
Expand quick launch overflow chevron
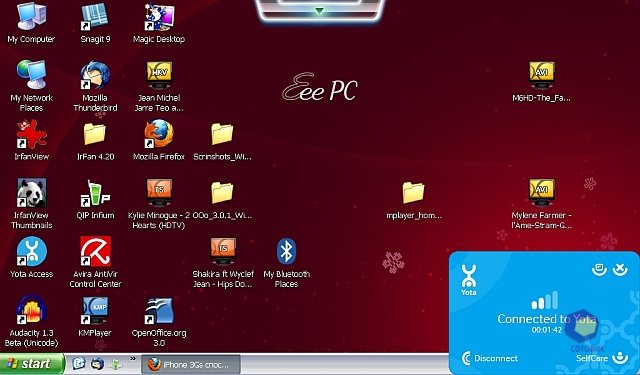[x=133, y=359]
